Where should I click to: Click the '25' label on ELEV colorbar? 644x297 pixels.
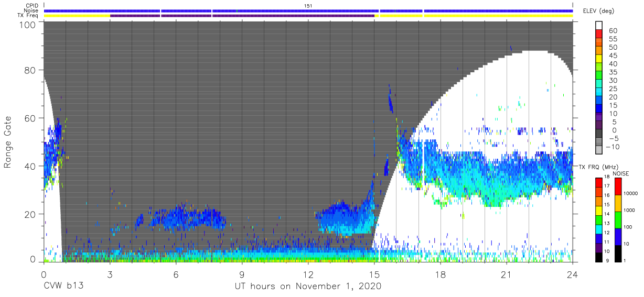(613, 89)
